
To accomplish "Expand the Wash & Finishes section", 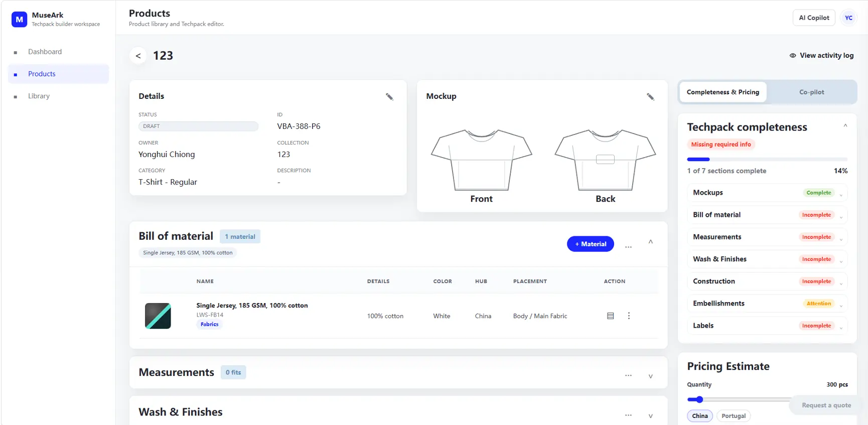I will [x=651, y=416].
